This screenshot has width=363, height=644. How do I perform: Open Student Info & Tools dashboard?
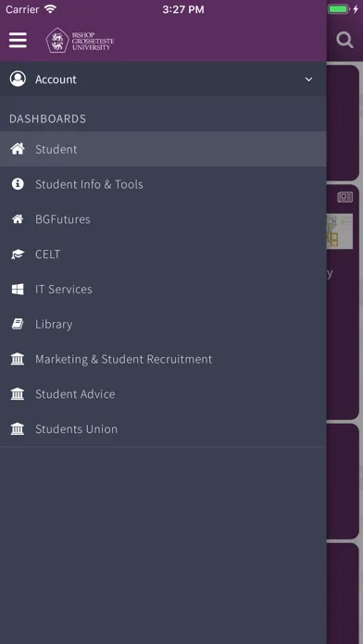coord(163,184)
